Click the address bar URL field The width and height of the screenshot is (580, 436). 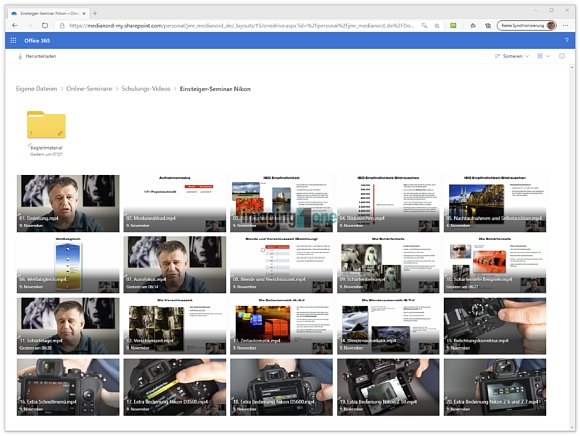point(241,26)
